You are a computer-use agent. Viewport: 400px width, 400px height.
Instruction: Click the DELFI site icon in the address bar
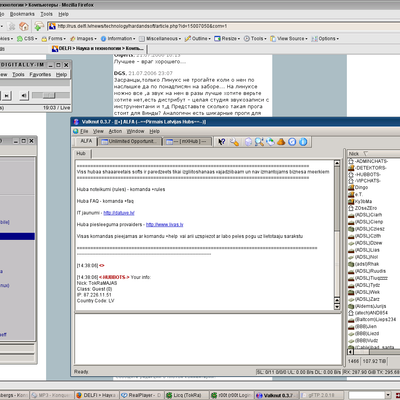52,26
